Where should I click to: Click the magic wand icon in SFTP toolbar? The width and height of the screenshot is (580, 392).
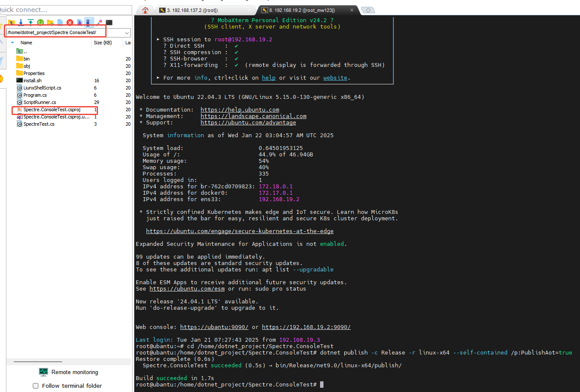click(99, 23)
